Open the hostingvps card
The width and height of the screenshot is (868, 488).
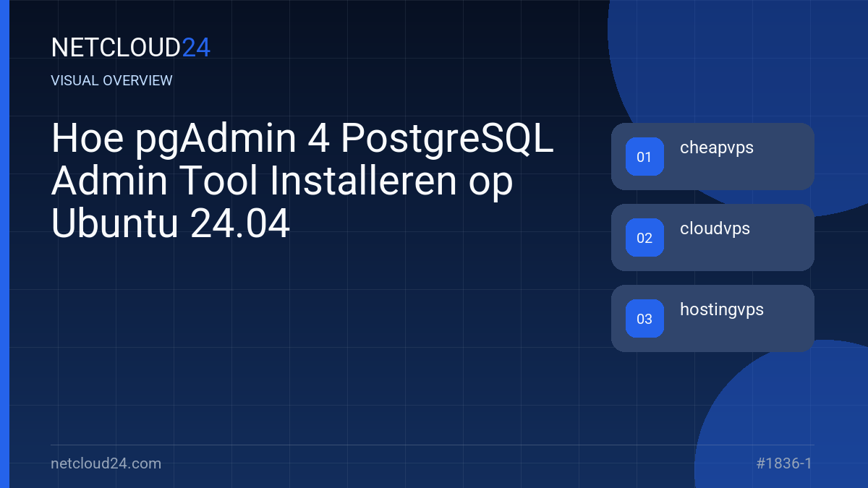point(712,318)
